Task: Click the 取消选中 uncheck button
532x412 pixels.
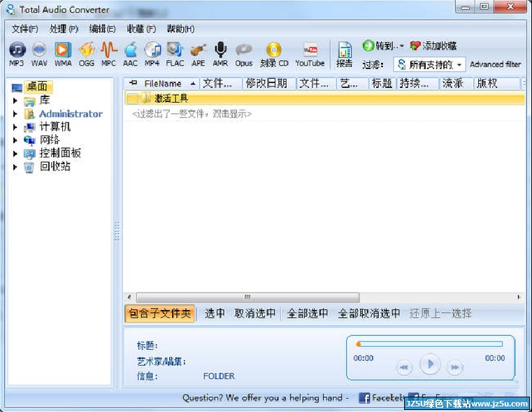Action: (254, 314)
